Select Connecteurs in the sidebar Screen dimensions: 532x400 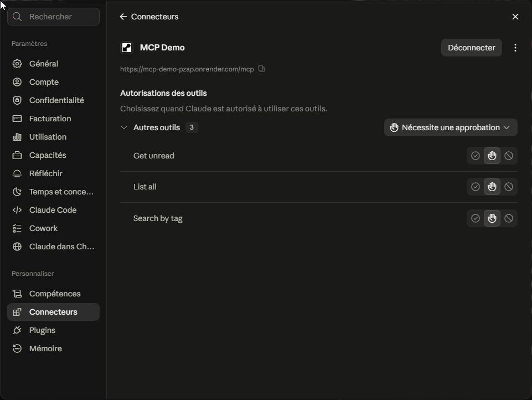(53, 312)
